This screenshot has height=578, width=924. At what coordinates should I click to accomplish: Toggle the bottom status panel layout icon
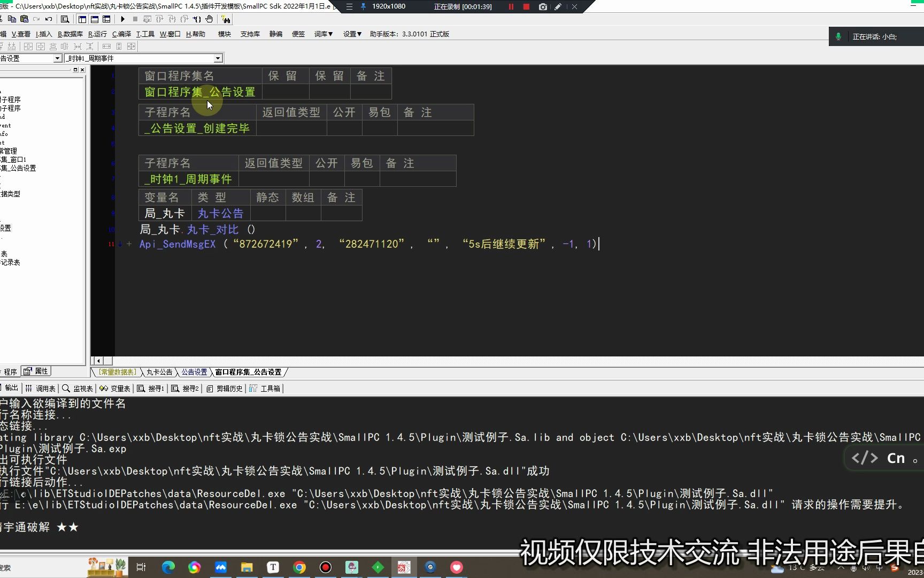95,19
